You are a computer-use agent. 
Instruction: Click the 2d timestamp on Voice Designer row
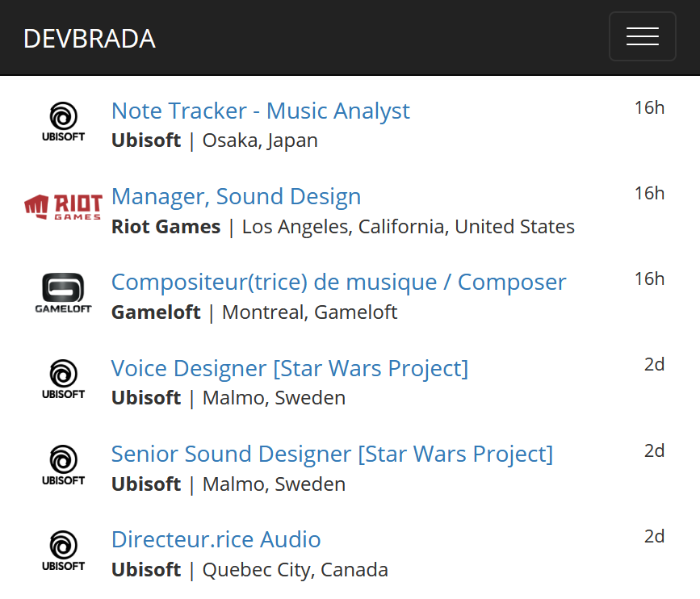[x=654, y=364]
